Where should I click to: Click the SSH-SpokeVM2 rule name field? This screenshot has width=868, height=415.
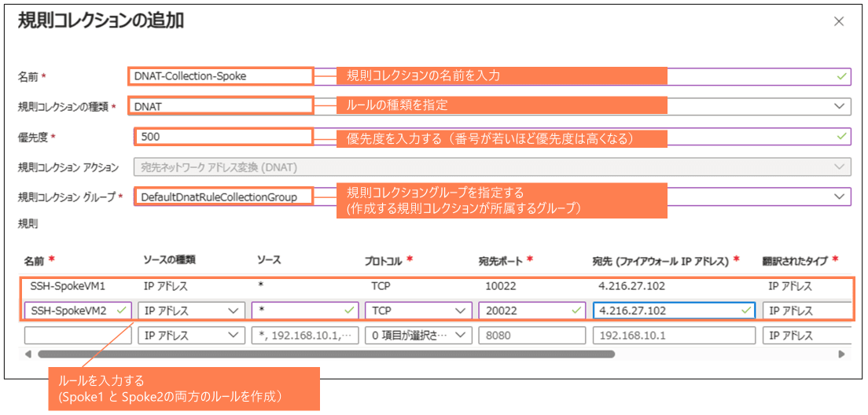click(x=78, y=311)
